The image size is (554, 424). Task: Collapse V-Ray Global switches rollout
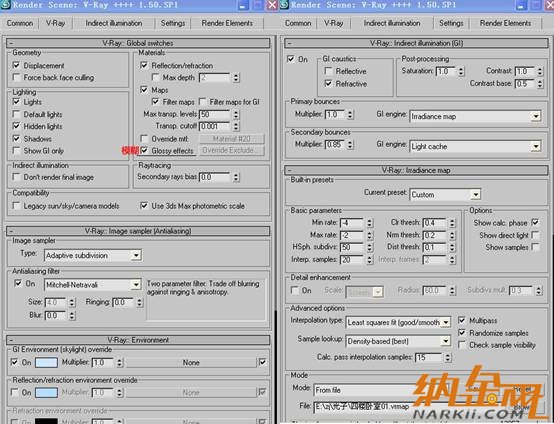pos(138,43)
